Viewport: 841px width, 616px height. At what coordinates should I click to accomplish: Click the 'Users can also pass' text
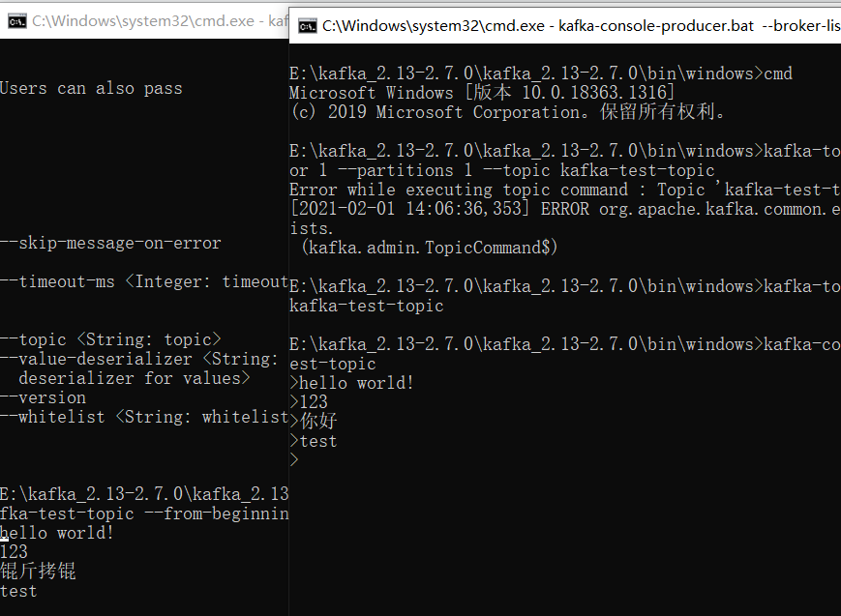coord(91,88)
